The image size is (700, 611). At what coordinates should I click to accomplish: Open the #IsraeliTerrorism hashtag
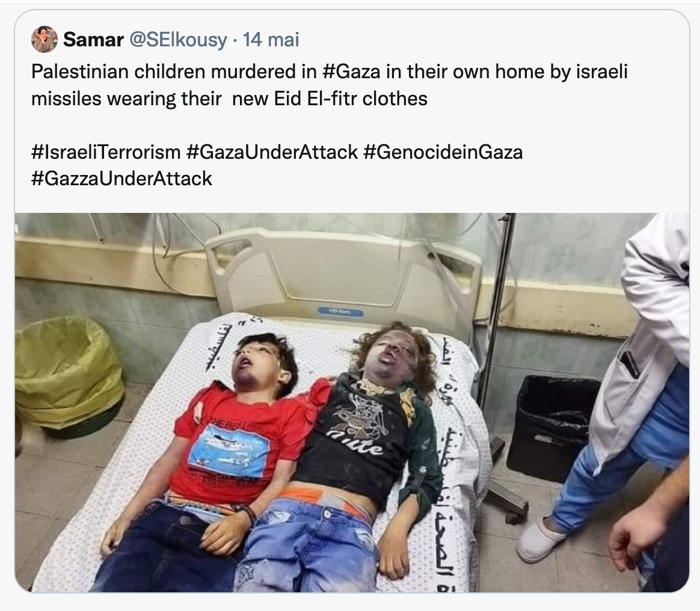[x=106, y=152]
